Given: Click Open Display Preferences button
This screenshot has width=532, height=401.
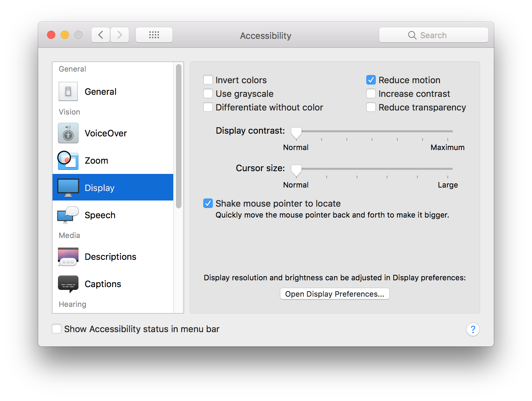Looking at the screenshot, I should point(335,294).
